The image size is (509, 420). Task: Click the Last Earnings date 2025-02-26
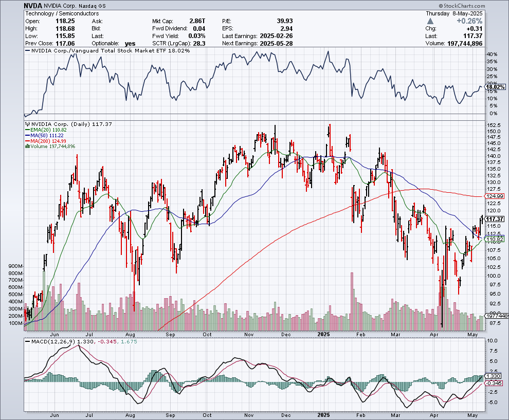pos(276,36)
